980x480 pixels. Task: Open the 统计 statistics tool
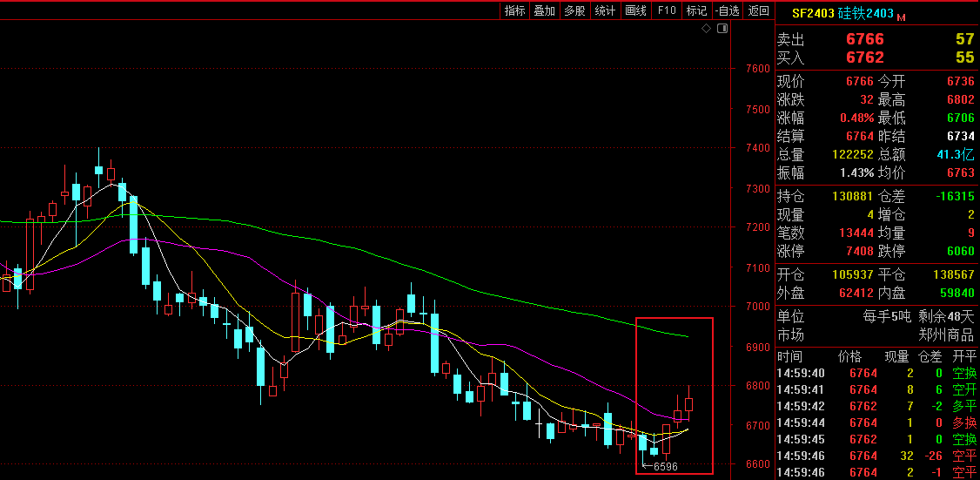(605, 10)
